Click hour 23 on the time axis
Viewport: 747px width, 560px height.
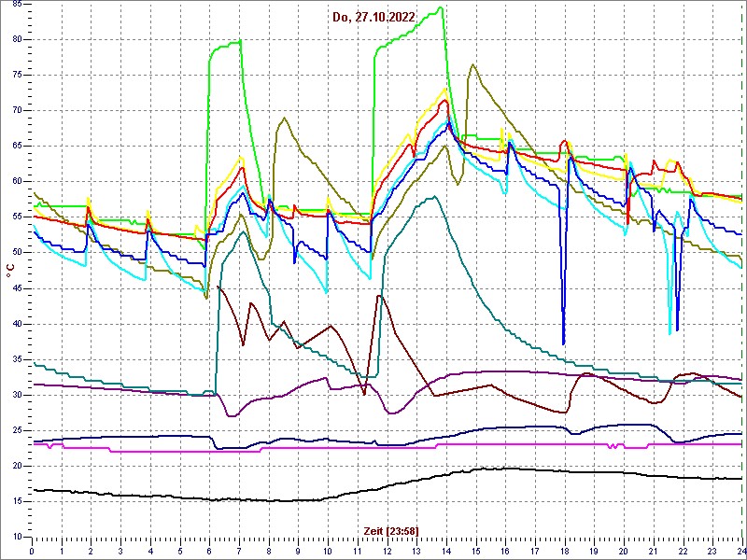[713, 551]
